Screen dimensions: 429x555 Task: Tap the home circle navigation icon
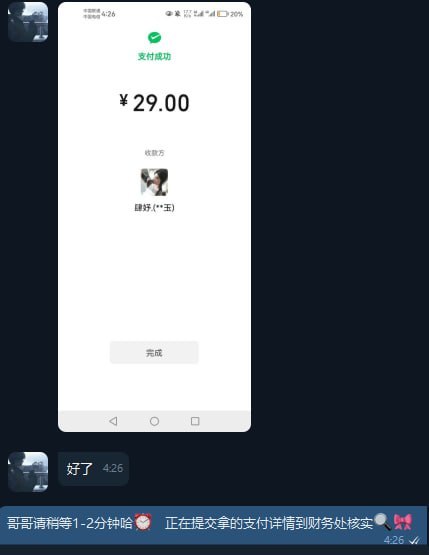coord(154,421)
